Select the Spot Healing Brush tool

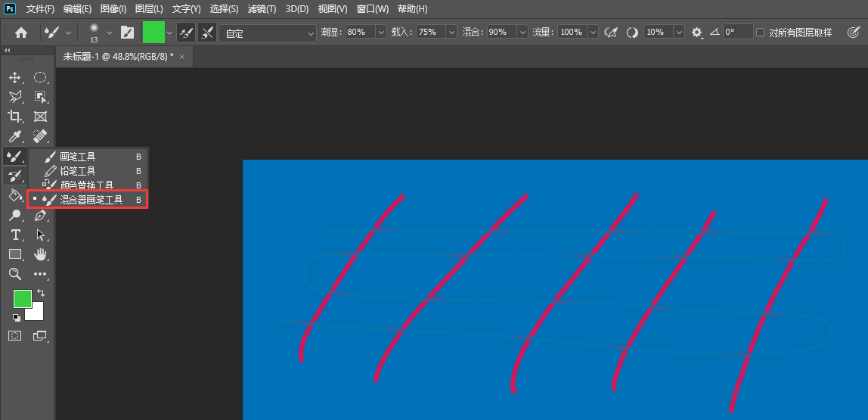click(40, 136)
